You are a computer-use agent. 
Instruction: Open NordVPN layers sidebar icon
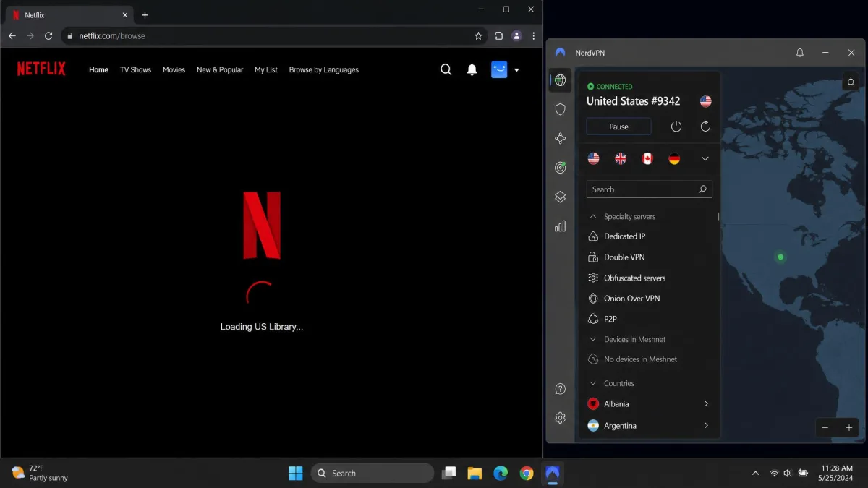click(x=560, y=197)
